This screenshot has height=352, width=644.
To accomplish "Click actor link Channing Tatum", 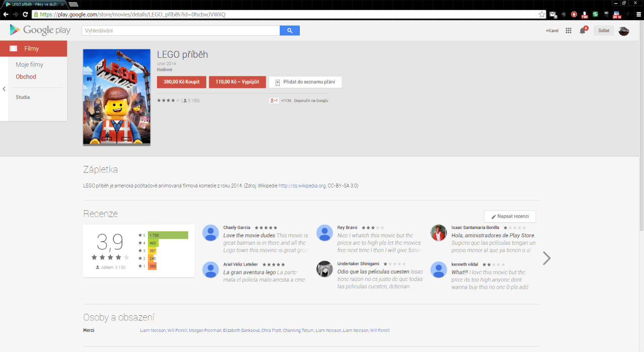I will click(298, 330).
